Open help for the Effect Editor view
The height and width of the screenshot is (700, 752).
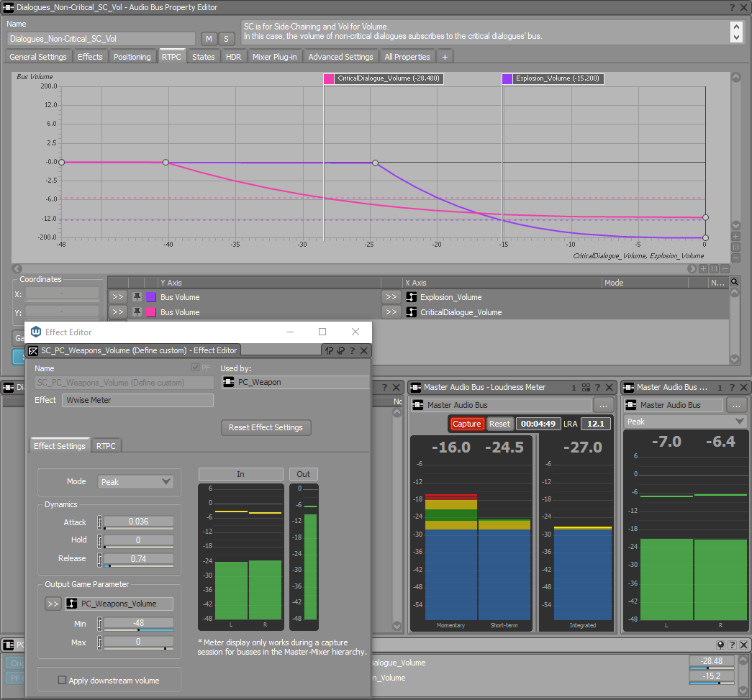(x=352, y=350)
